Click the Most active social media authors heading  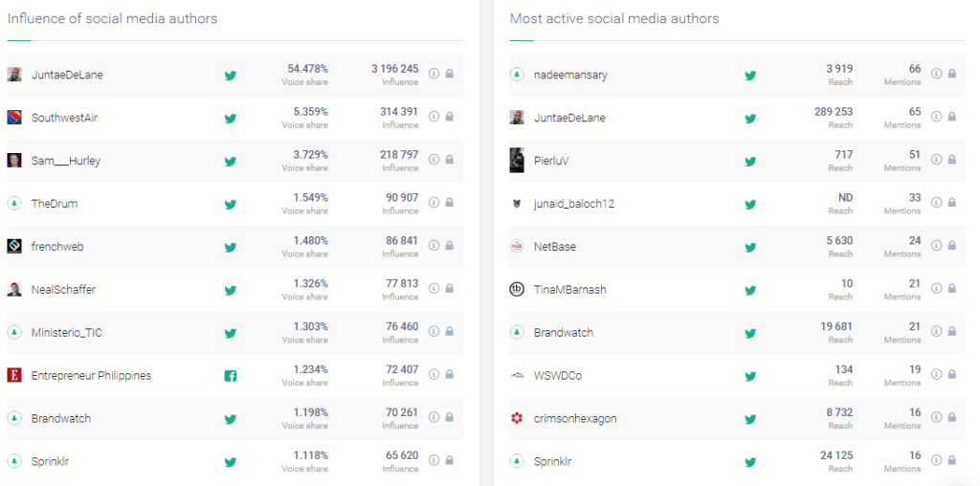coord(613,18)
